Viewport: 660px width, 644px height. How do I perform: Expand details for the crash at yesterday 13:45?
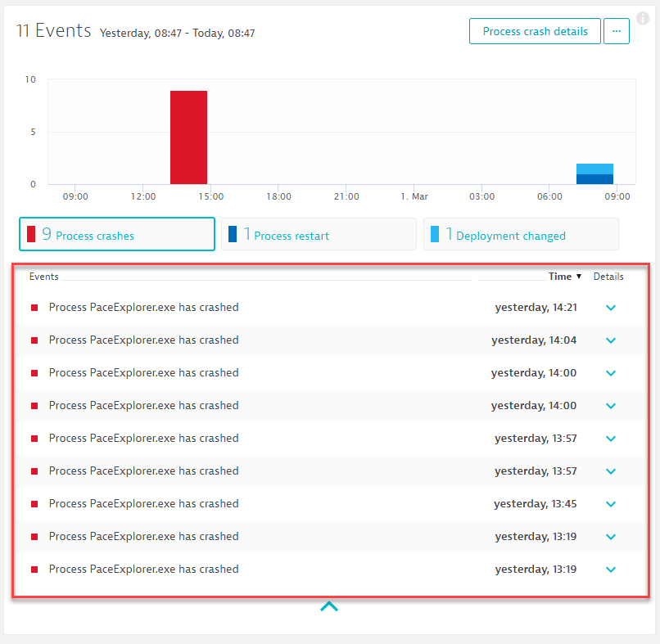611,504
